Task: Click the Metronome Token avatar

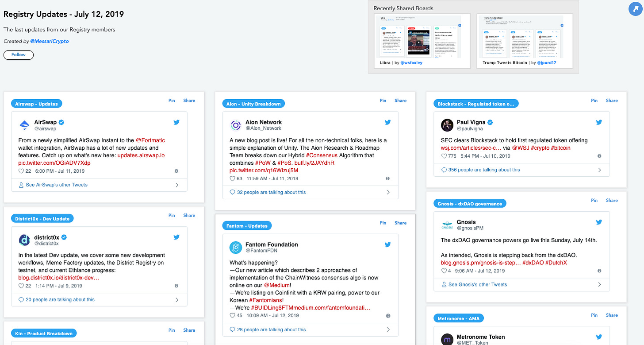Action: coord(447,339)
